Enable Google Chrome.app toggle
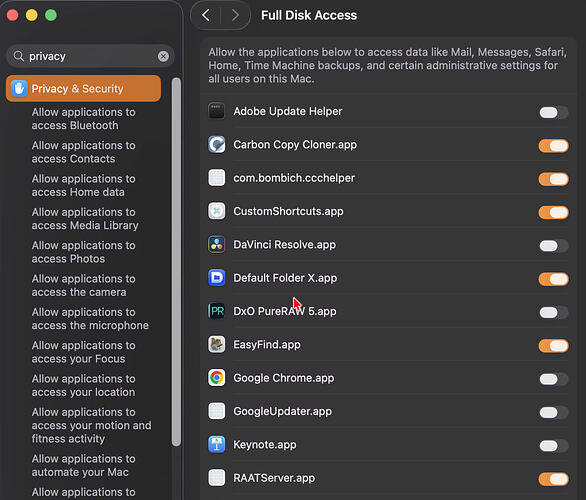This screenshot has height=500, width=586. point(553,379)
